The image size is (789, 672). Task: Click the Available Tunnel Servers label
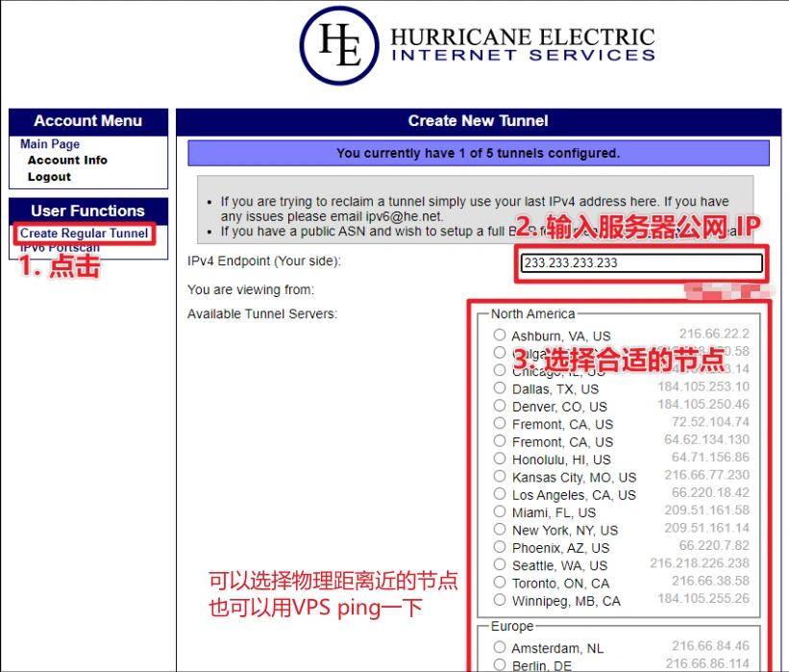coord(262,314)
